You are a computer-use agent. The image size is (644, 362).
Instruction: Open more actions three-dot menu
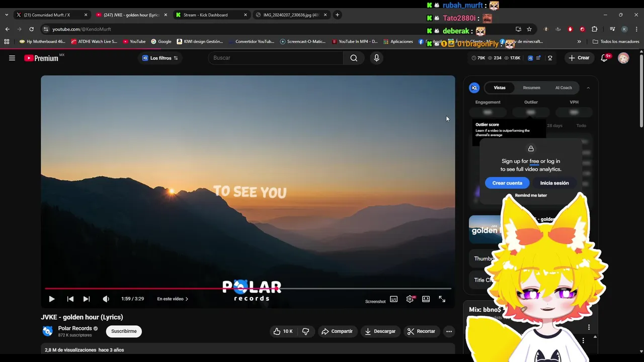pos(449,331)
